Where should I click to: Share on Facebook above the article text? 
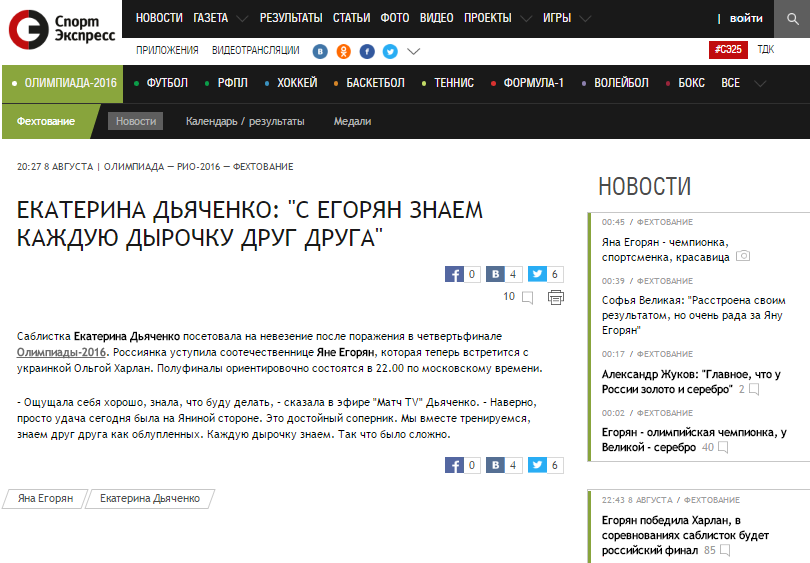pos(454,274)
